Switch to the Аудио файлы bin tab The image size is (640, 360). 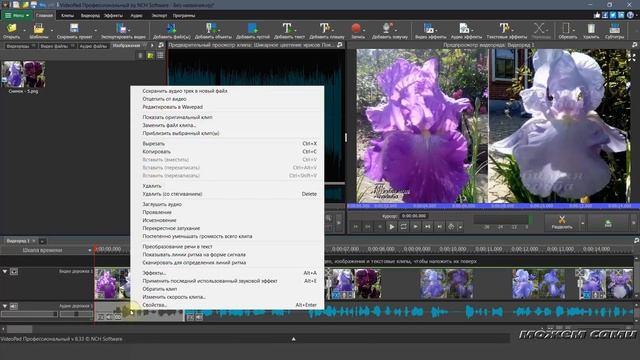point(93,46)
